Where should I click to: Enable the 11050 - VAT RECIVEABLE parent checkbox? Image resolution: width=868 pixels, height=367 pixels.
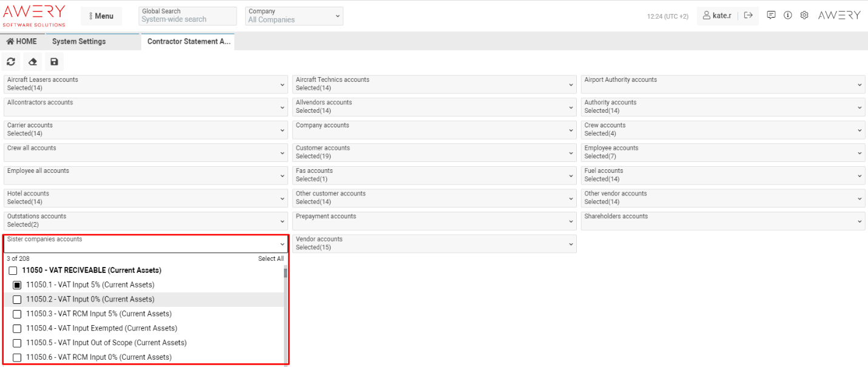pos(13,271)
